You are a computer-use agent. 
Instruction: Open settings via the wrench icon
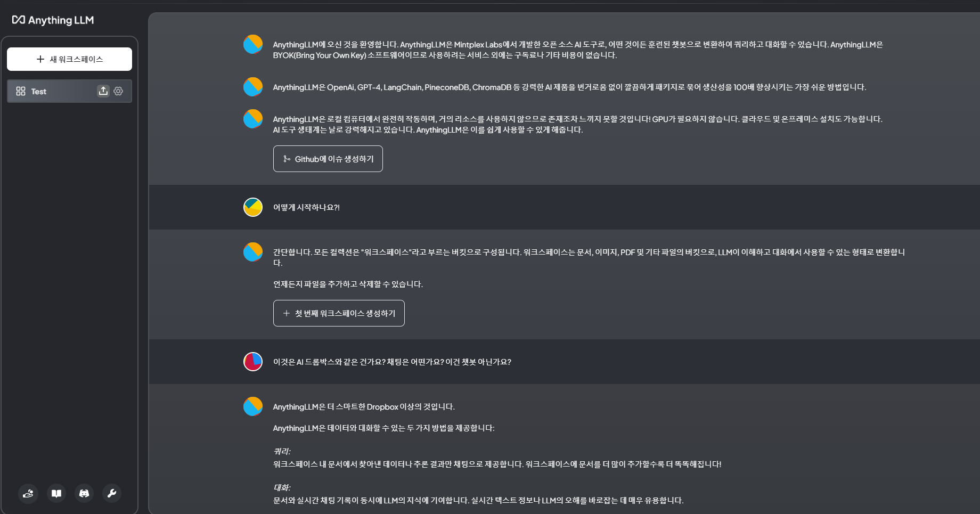pos(112,493)
